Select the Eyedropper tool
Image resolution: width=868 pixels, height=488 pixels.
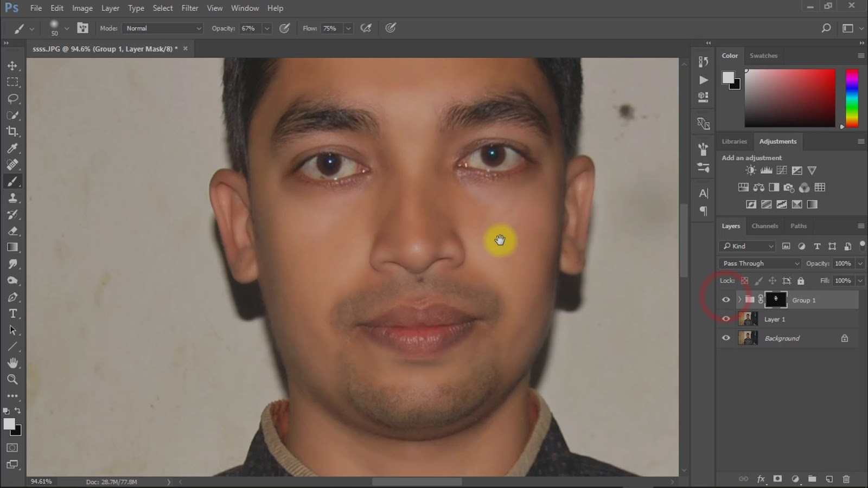[12, 148]
